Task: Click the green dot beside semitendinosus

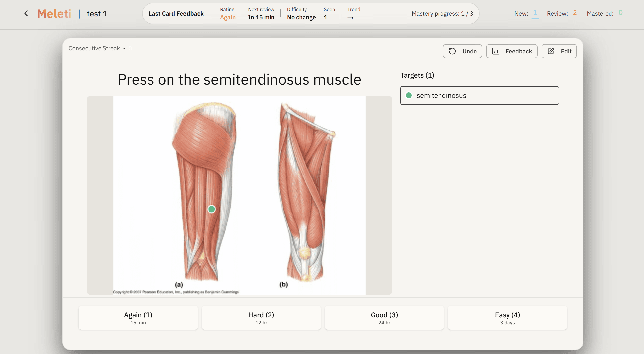Action: pos(409,95)
